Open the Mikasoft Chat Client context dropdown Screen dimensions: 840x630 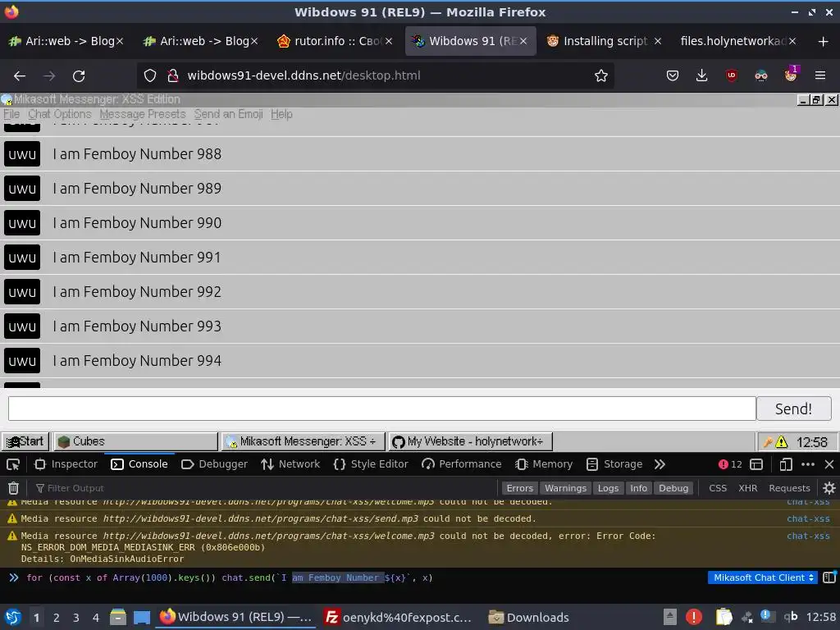coord(763,577)
